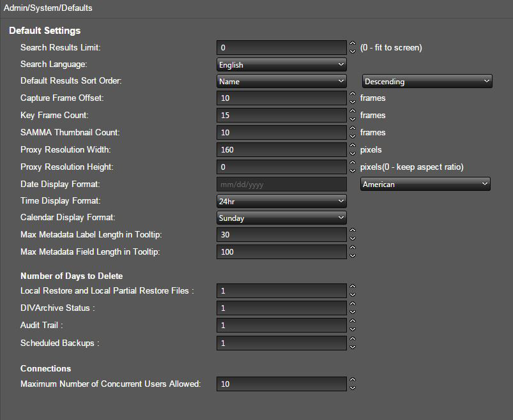Open the American date format dropdown
This screenshot has height=420, width=513.
coord(425,184)
